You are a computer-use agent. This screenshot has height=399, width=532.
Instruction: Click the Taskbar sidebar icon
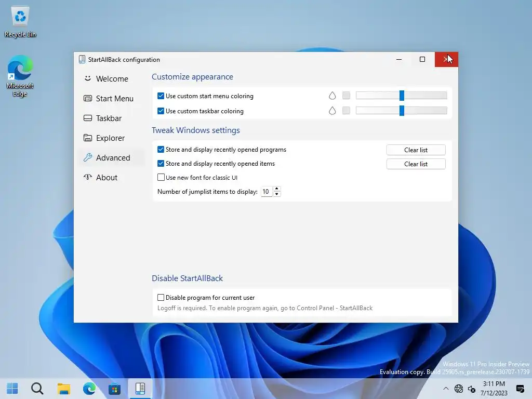(87, 118)
